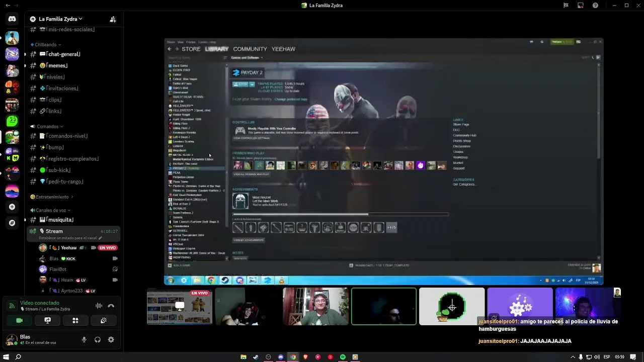Open the activities launcher button
Screen dimensions: 644x362
(x=75, y=320)
